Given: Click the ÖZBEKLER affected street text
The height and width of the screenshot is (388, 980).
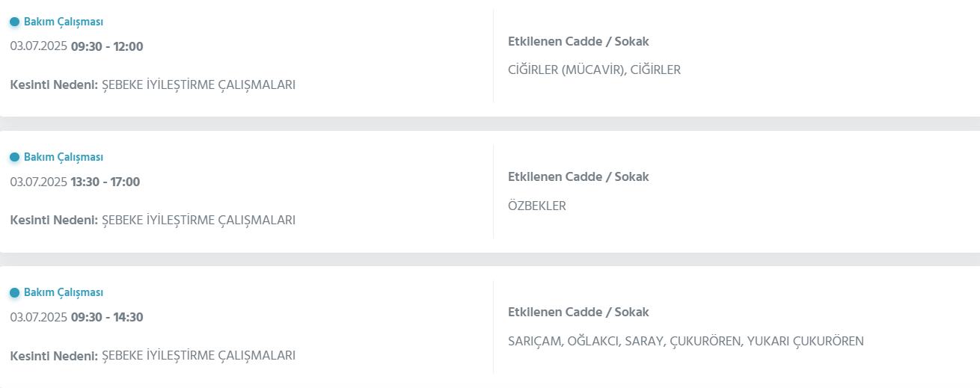Looking at the screenshot, I should [536, 206].
